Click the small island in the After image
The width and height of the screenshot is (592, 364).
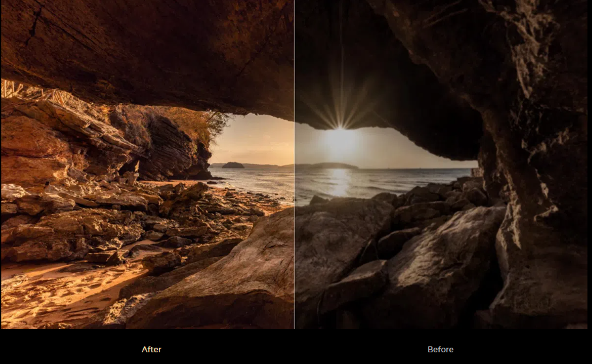point(233,165)
